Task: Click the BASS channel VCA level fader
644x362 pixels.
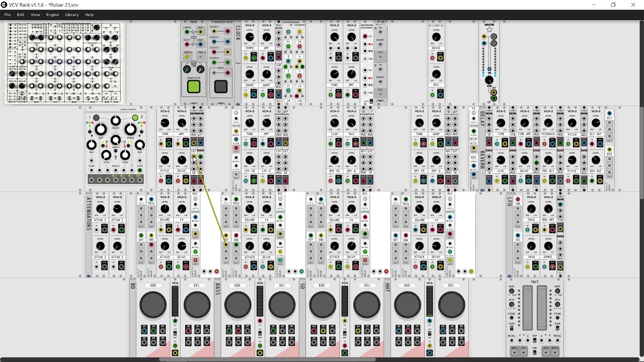Action: 260,302
